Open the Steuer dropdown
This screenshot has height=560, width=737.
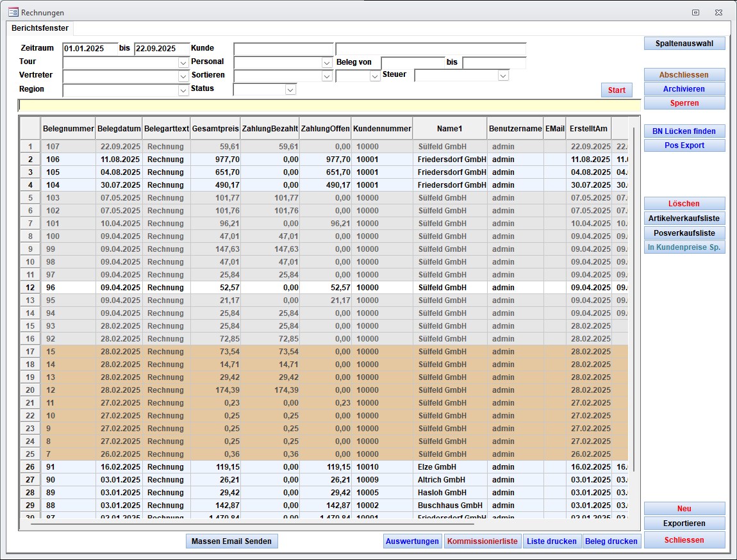tap(503, 76)
